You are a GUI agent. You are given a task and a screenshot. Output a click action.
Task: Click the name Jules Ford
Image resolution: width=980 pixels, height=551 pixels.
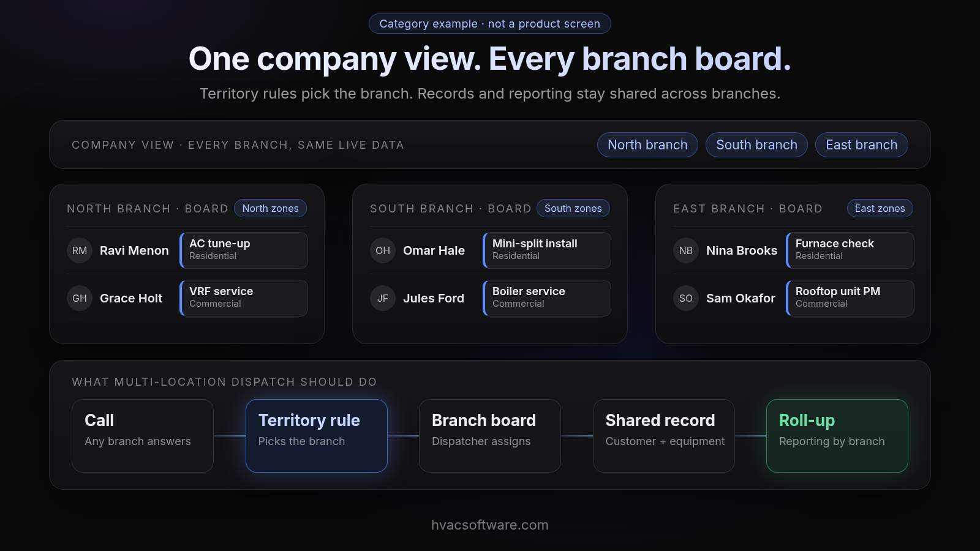pyautogui.click(x=434, y=298)
